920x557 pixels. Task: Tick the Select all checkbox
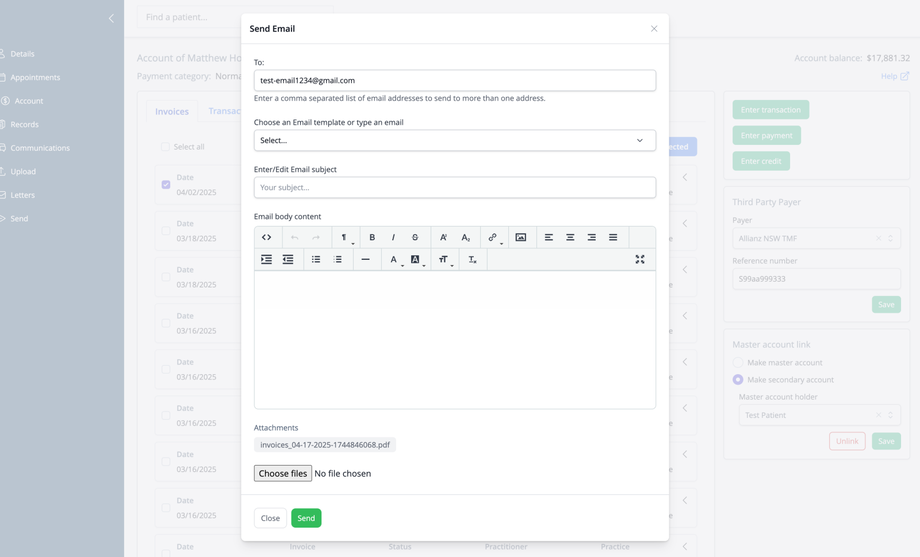(165, 147)
